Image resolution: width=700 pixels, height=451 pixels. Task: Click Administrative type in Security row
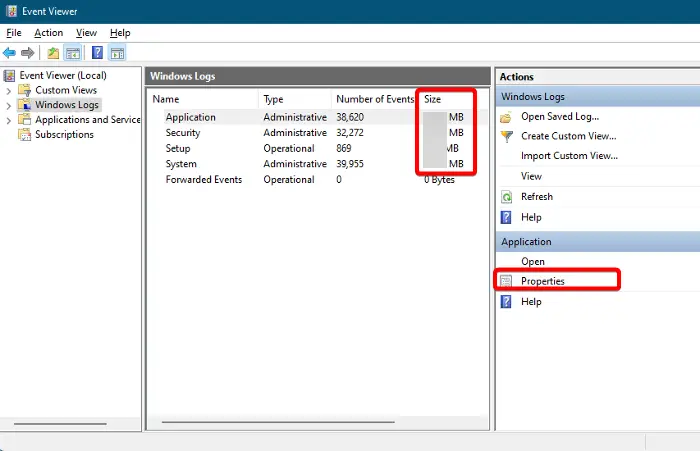pyautogui.click(x=295, y=133)
